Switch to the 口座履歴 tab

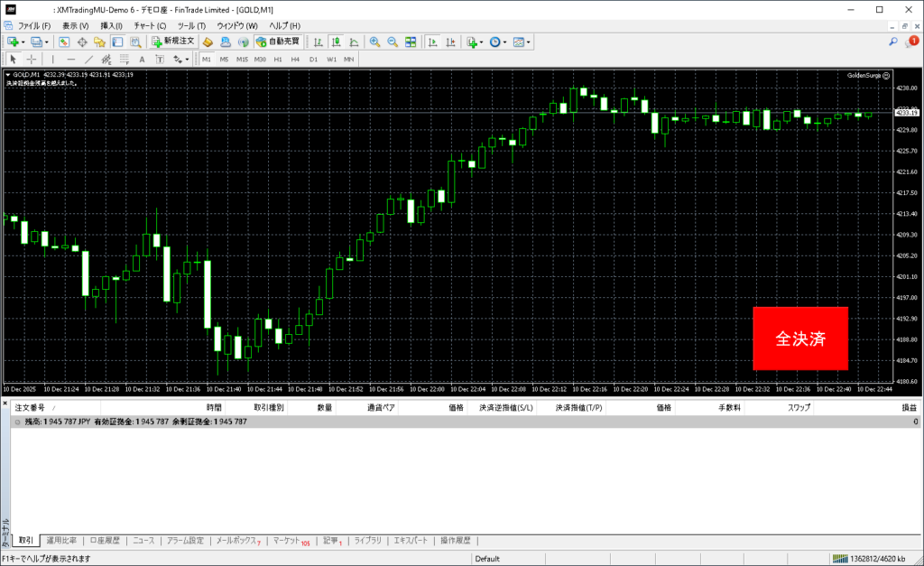click(105, 541)
